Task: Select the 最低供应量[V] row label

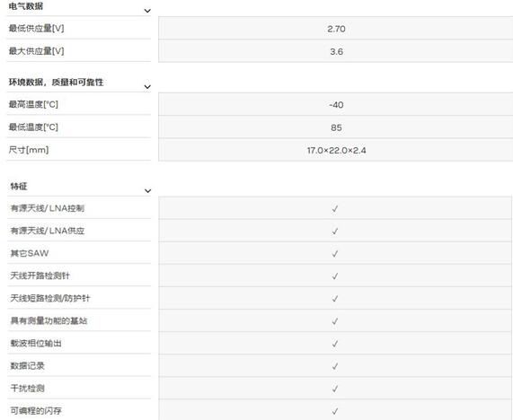Action: coord(36,29)
